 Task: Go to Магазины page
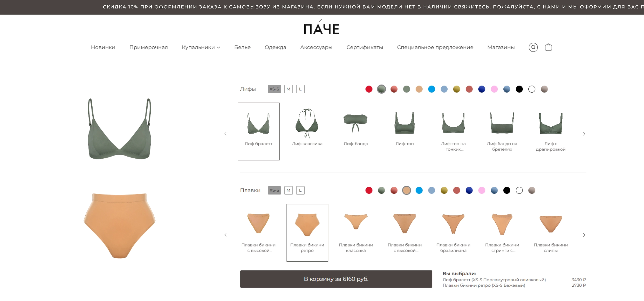(x=501, y=47)
